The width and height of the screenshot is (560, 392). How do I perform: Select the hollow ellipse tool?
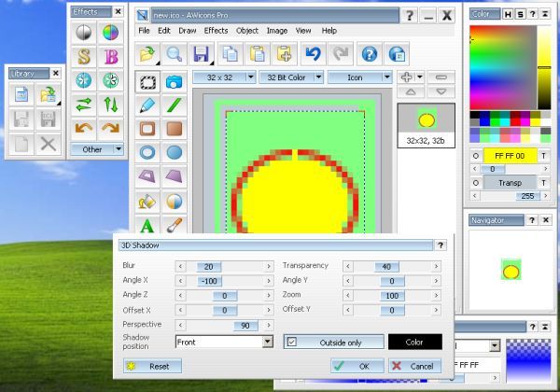click(147, 153)
